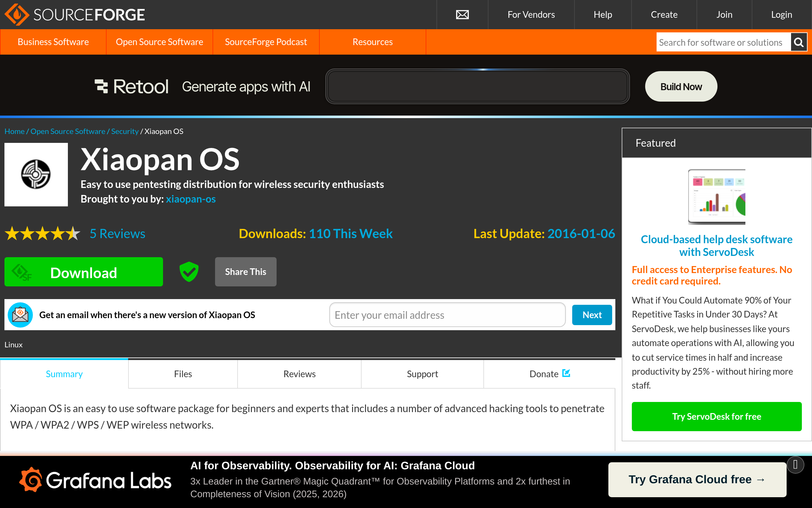Viewport: 812px width, 508px height.
Task: Click Try ServoDesk for free button
Action: click(x=717, y=416)
